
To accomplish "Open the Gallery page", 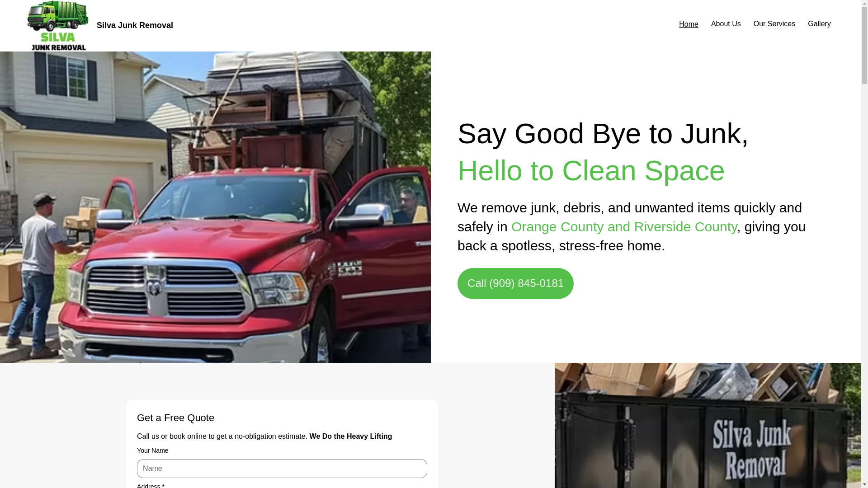I will click(x=819, y=24).
